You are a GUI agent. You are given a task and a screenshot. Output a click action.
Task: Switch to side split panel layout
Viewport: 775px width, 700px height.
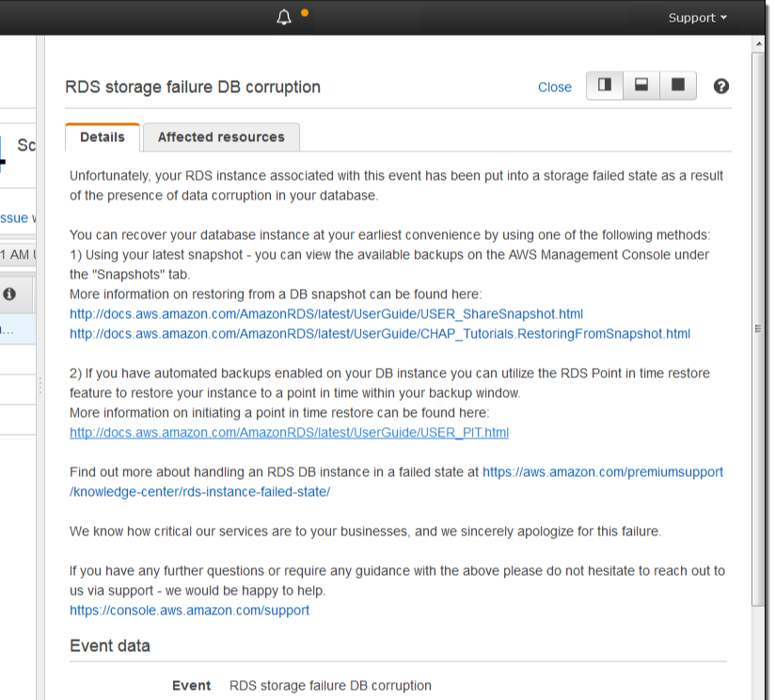point(605,86)
